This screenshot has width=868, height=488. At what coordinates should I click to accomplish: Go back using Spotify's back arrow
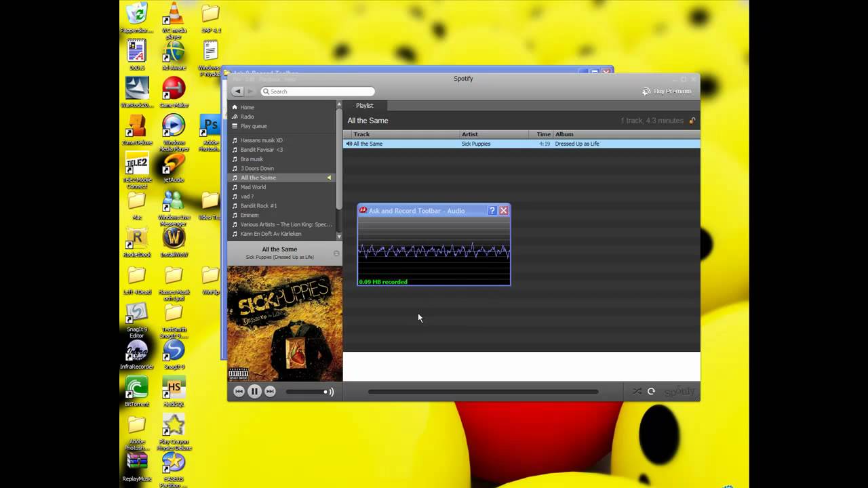pyautogui.click(x=237, y=91)
